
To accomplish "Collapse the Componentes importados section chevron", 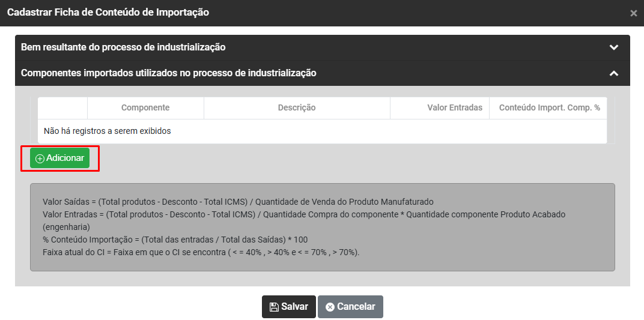I will (613, 73).
